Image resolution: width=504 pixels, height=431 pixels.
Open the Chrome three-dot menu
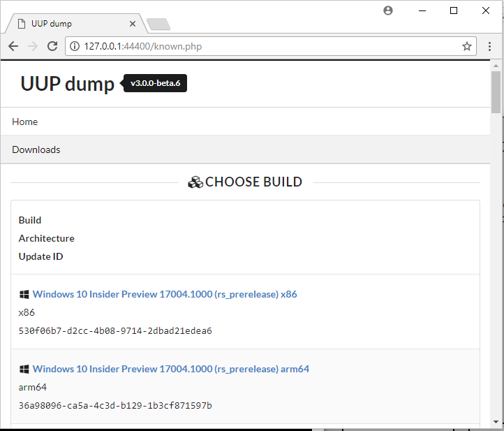click(x=489, y=46)
